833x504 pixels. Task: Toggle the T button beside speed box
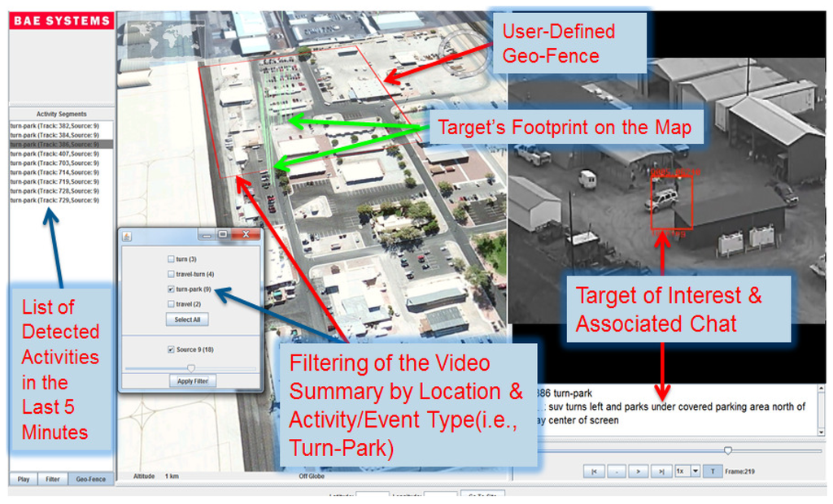tap(713, 471)
